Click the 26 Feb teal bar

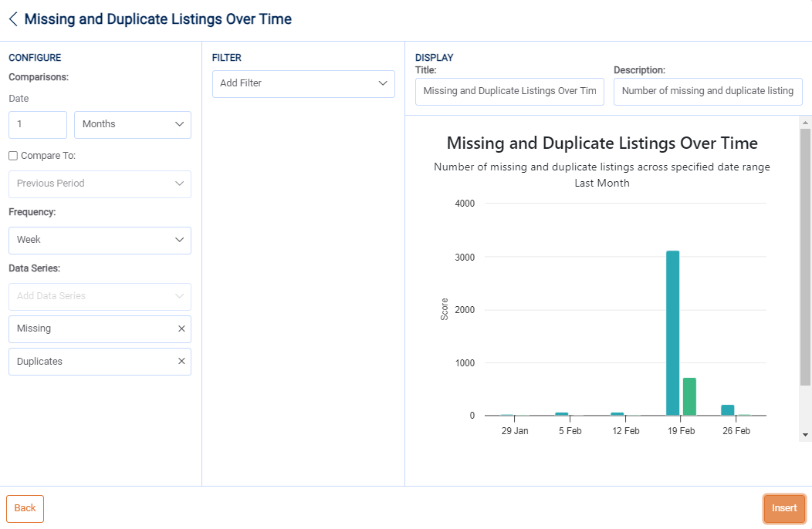[x=728, y=410]
